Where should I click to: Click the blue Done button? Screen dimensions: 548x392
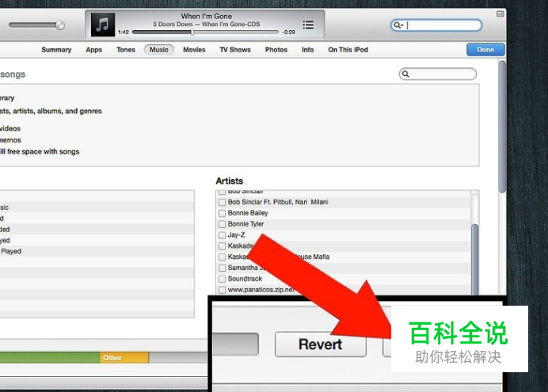tap(485, 50)
